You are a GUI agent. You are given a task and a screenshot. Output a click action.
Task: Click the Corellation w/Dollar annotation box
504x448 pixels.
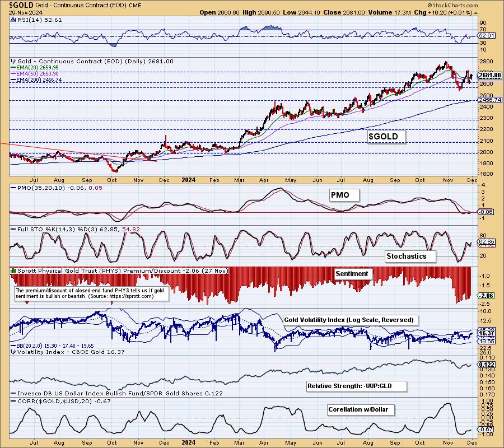[361, 410]
